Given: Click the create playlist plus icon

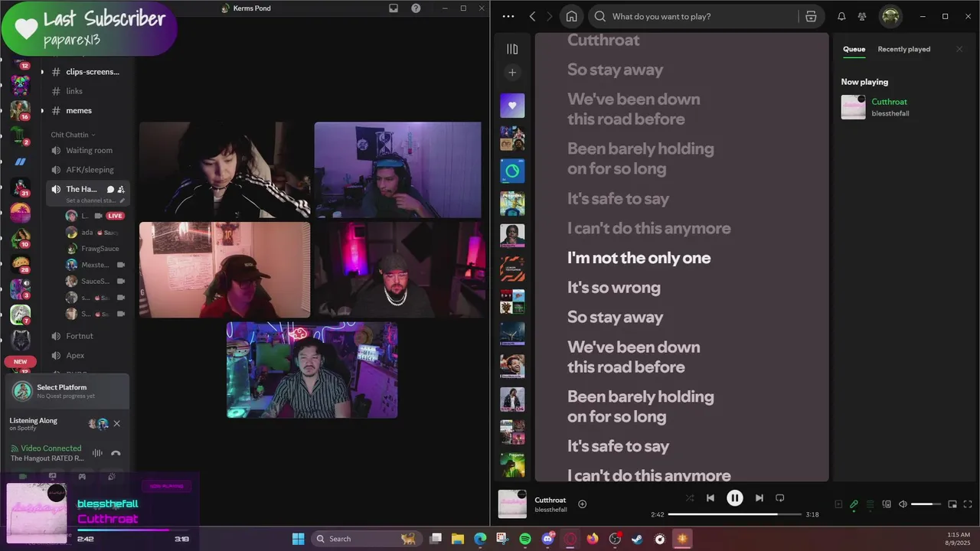Looking at the screenshot, I should (512, 73).
